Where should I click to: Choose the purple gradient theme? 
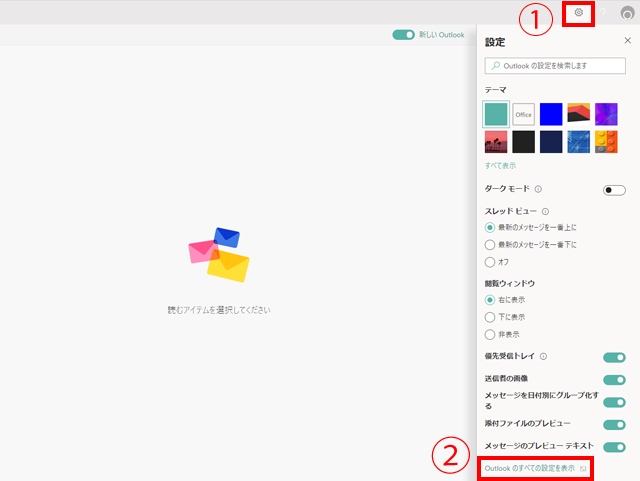pos(606,114)
